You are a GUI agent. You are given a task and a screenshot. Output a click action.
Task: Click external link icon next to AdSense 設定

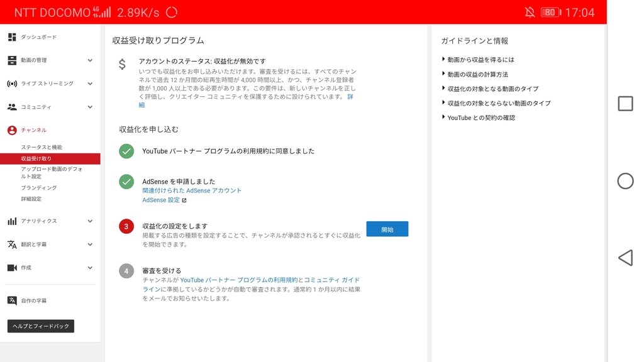[x=184, y=200]
